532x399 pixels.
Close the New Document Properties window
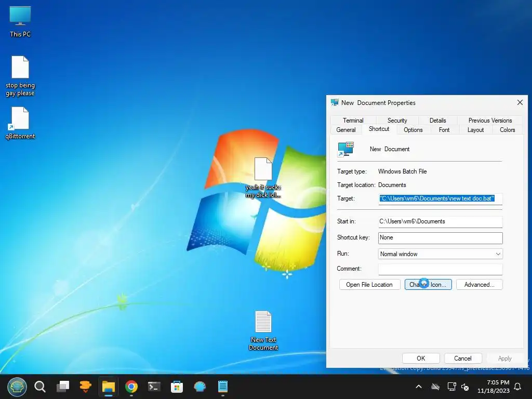pyautogui.click(x=520, y=102)
